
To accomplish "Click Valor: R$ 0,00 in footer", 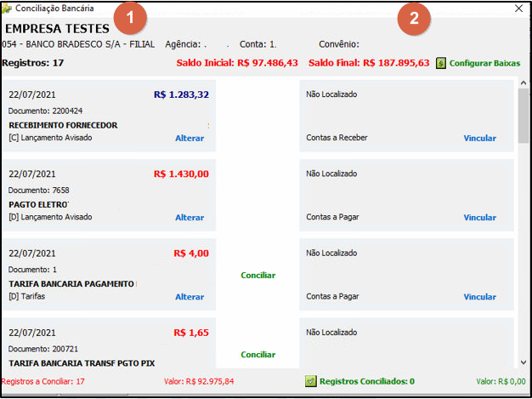I will pyautogui.click(x=501, y=382).
